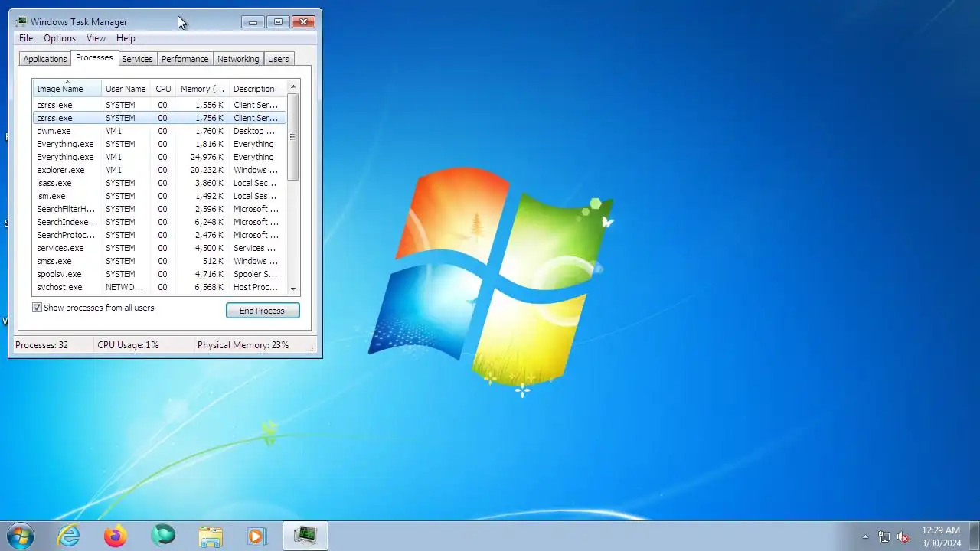
Task: Open the Options menu
Action: coord(60,38)
